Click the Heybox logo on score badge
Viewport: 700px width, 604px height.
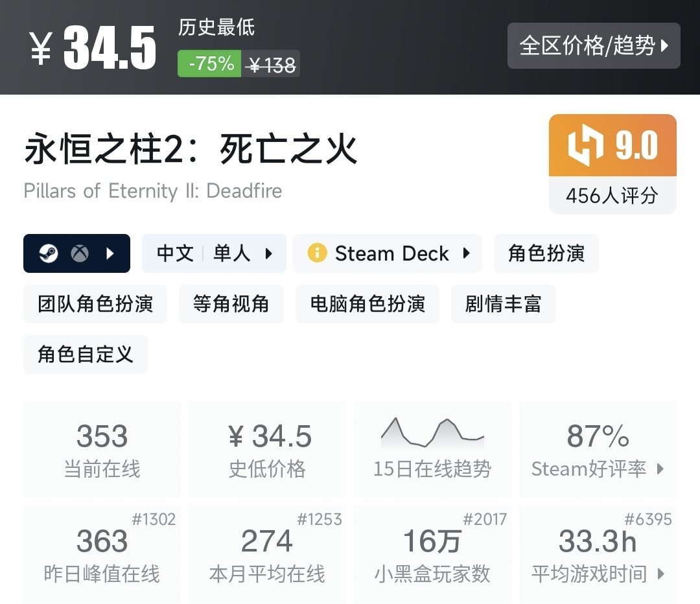click(585, 146)
